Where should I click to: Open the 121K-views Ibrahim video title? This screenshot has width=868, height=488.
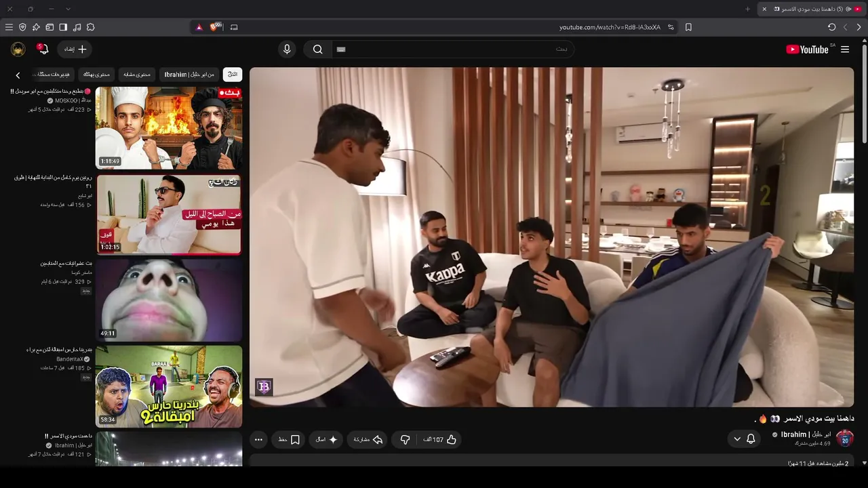coord(68,436)
